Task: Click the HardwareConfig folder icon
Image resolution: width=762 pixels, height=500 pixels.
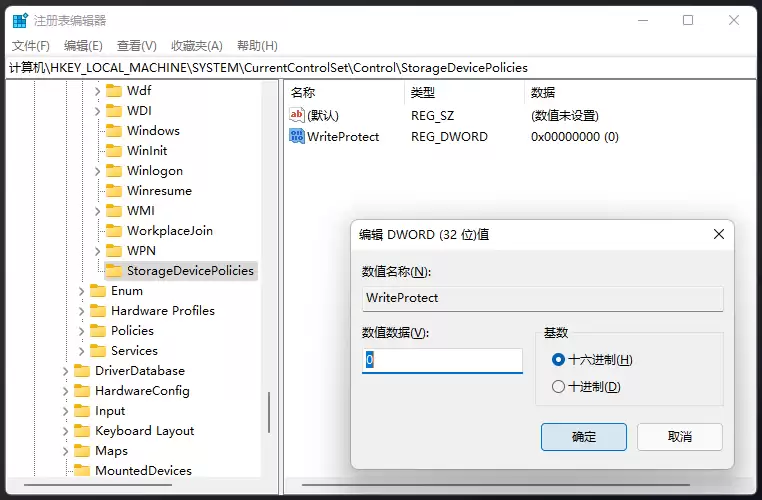Action: [82, 391]
